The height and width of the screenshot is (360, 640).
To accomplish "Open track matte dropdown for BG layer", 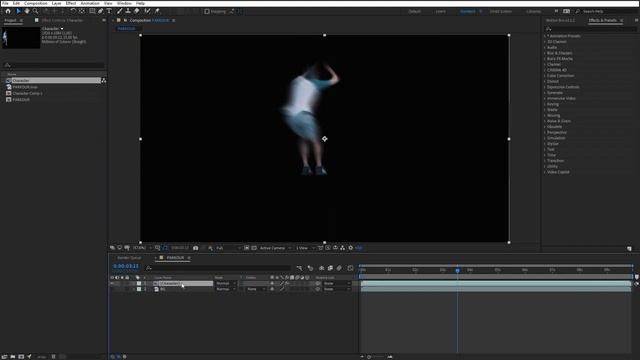I will click(255, 289).
